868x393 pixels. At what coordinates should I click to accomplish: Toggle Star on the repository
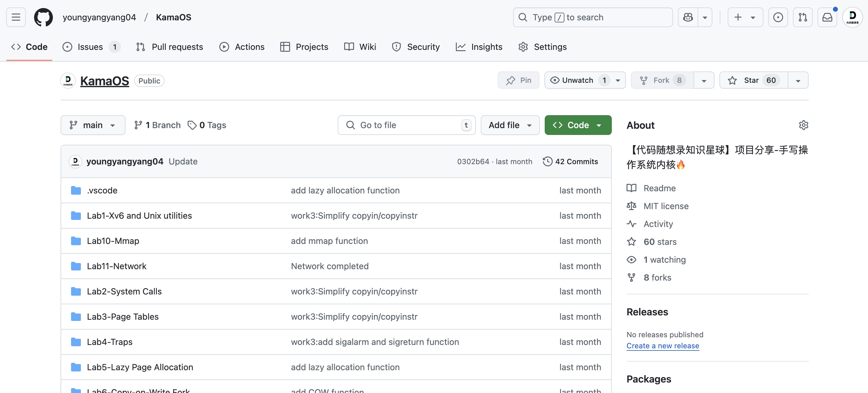click(x=753, y=80)
